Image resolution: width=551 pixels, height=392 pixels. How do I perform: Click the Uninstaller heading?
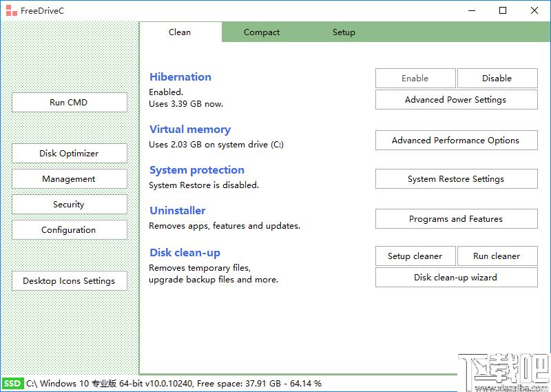coord(178,211)
